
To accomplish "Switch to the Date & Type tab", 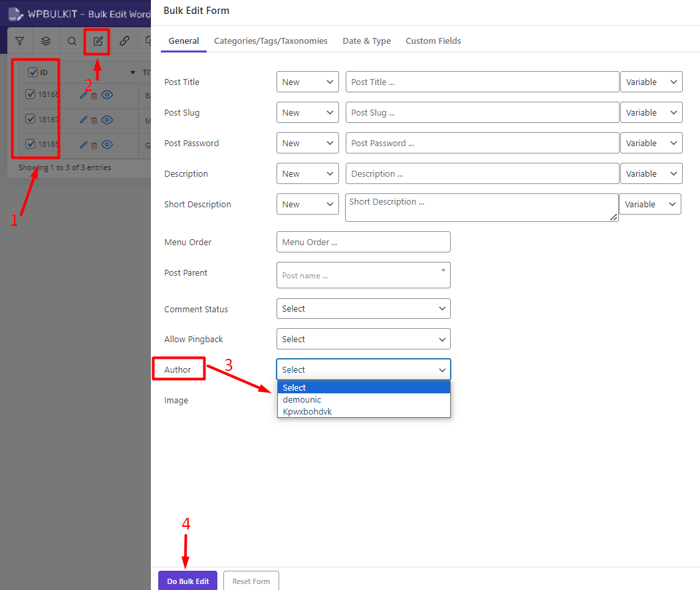I will coord(366,41).
